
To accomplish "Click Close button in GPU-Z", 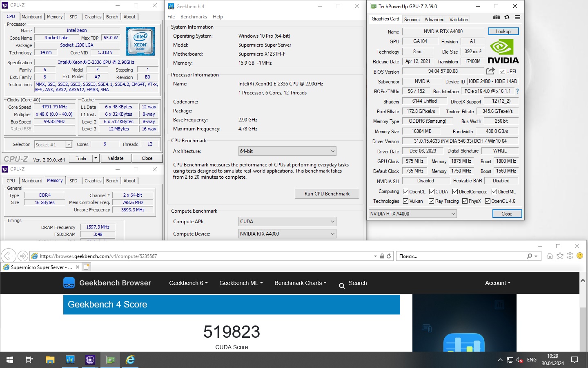I will point(507,214).
